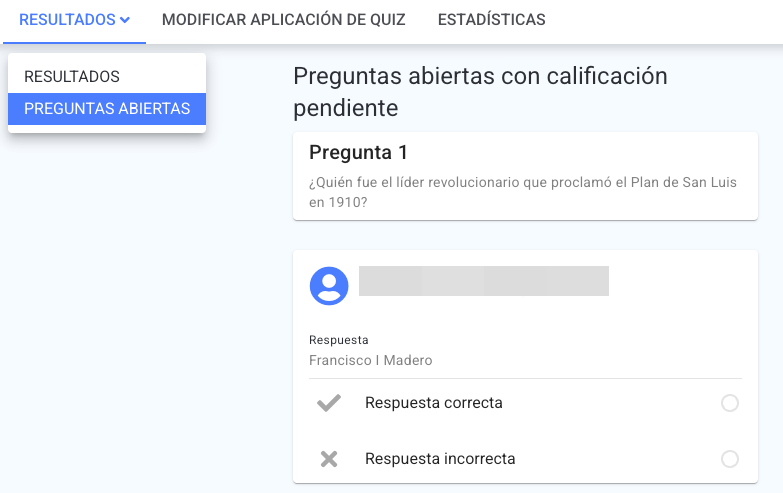Screen dimensions: 783x493
Task: Click the gray X cross icon
Action: [x=329, y=459]
